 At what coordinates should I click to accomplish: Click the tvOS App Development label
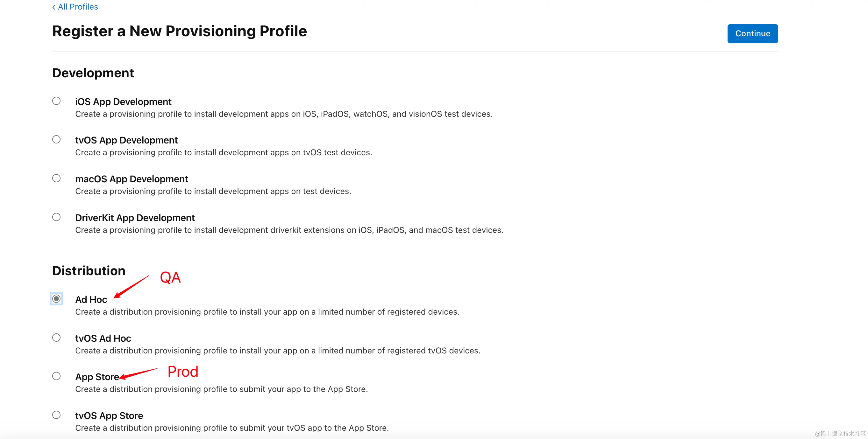coord(126,140)
